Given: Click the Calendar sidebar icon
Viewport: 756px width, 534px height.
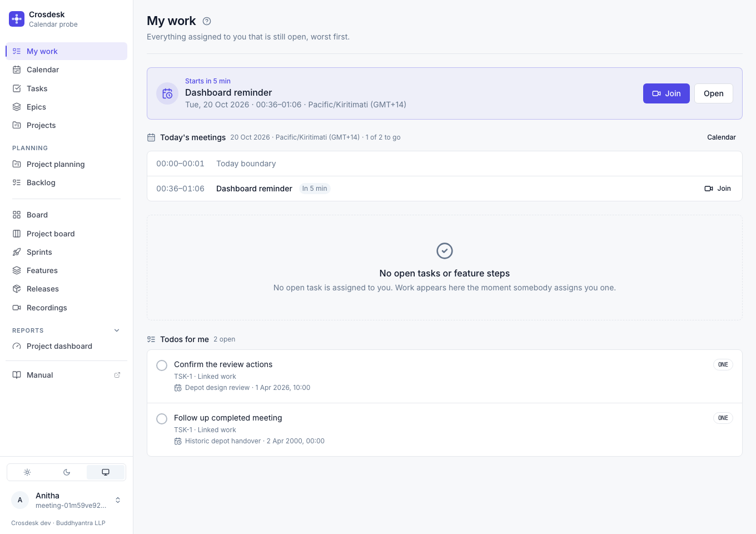Looking at the screenshot, I should tap(17, 70).
